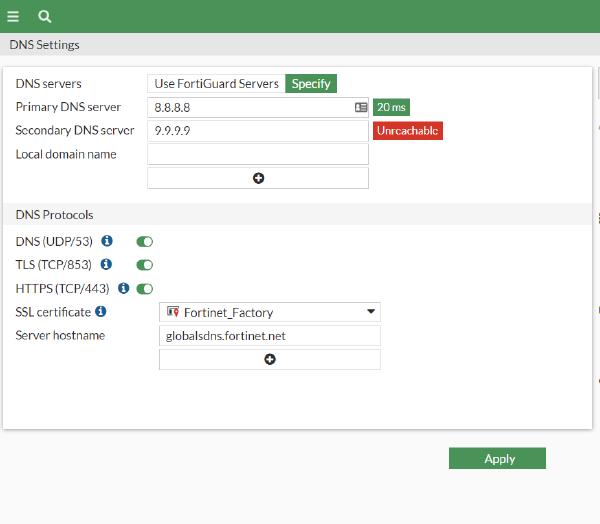This screenshot has height=524, width=600.
Task: Add another server hostname entry
Action: [x=270, y=359]
